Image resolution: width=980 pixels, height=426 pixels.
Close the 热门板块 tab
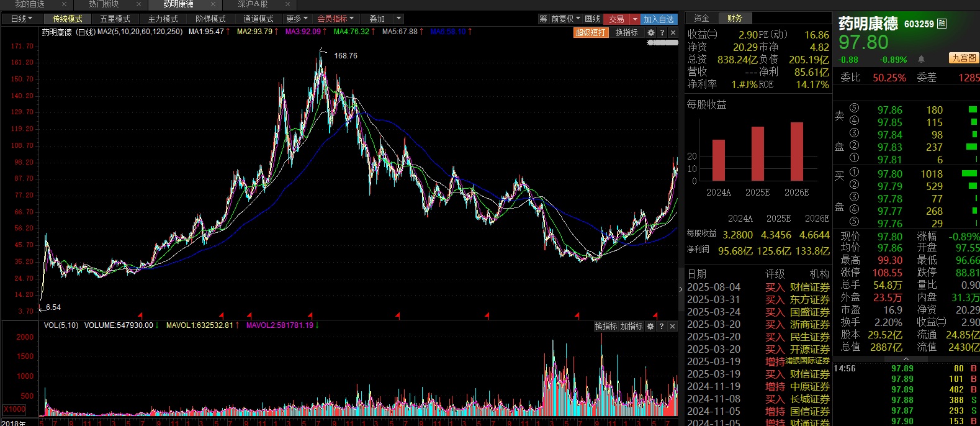click(138, 4)
